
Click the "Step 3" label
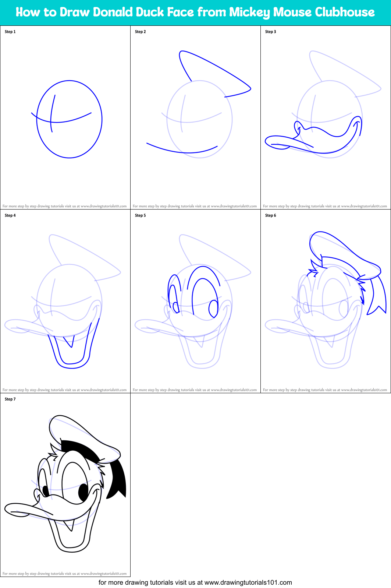click(x=270, y=32)
